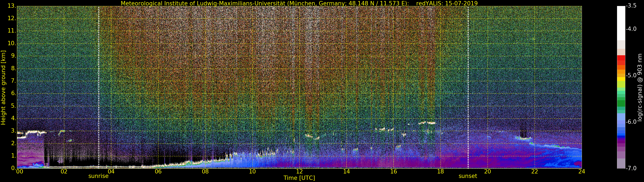Click the colorbar value '-3.5'
The width and height of the screenshot is (644, 182).
631,6
